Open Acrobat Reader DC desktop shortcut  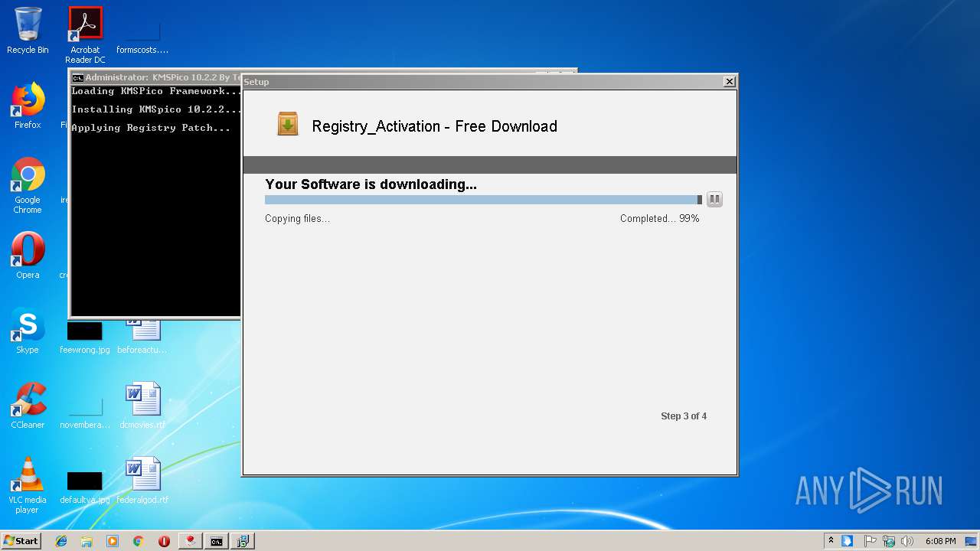point(85,35)
